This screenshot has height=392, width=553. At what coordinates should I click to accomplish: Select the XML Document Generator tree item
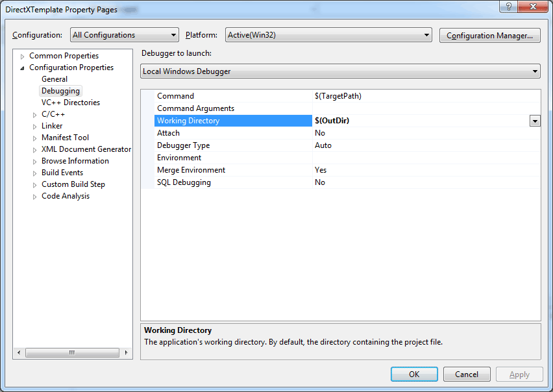[x=86, y=149]
